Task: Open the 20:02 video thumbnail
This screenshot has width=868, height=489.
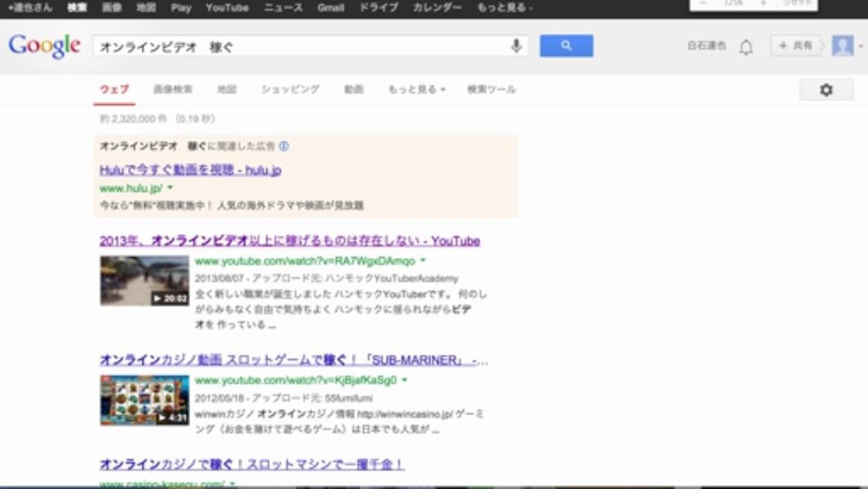Action: pyautogui.click(x=145, y=280)
